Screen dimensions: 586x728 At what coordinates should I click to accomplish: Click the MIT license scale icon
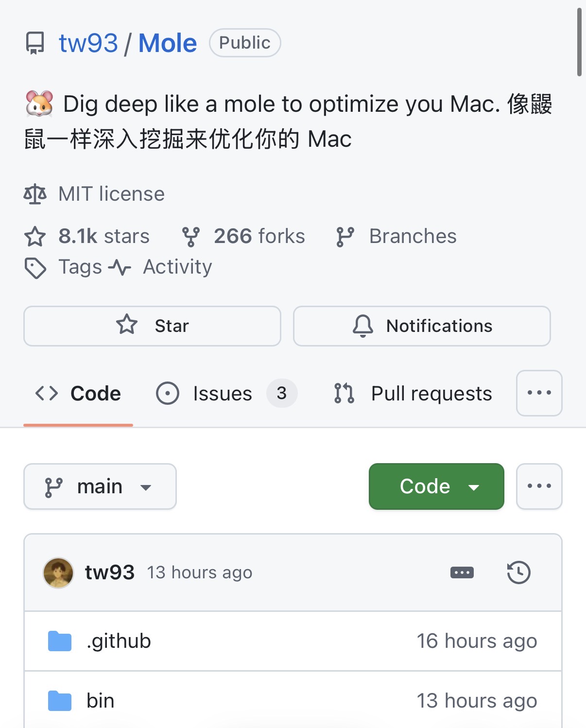35,194
